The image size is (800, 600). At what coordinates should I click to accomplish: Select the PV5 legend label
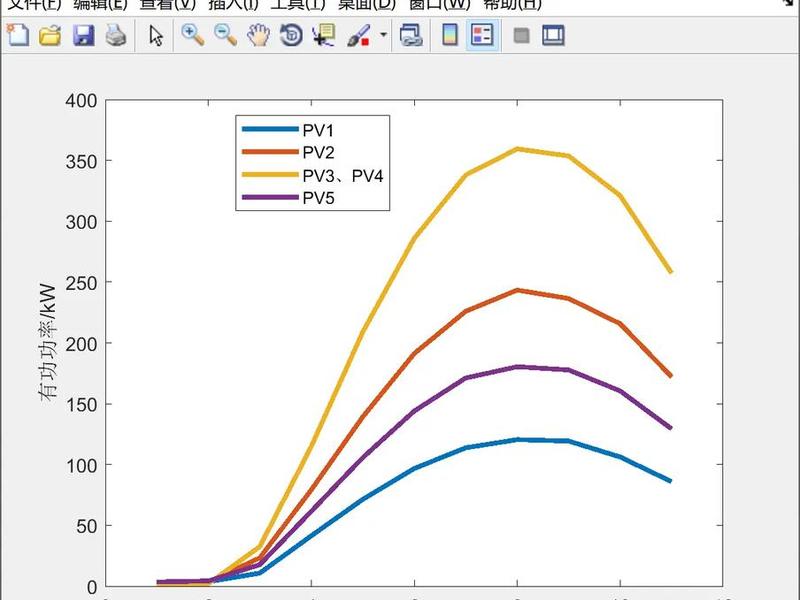click(318, 198)
